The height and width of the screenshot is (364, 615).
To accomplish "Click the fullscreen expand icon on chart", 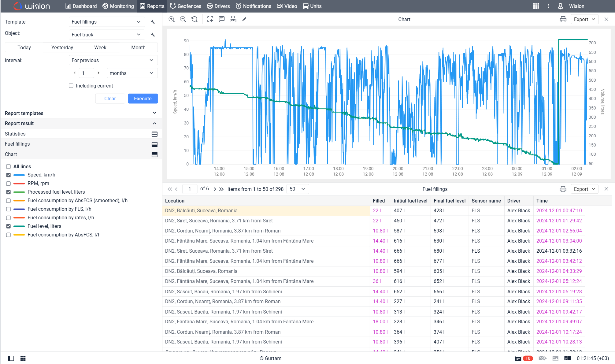I will click(x=209, y=19).
